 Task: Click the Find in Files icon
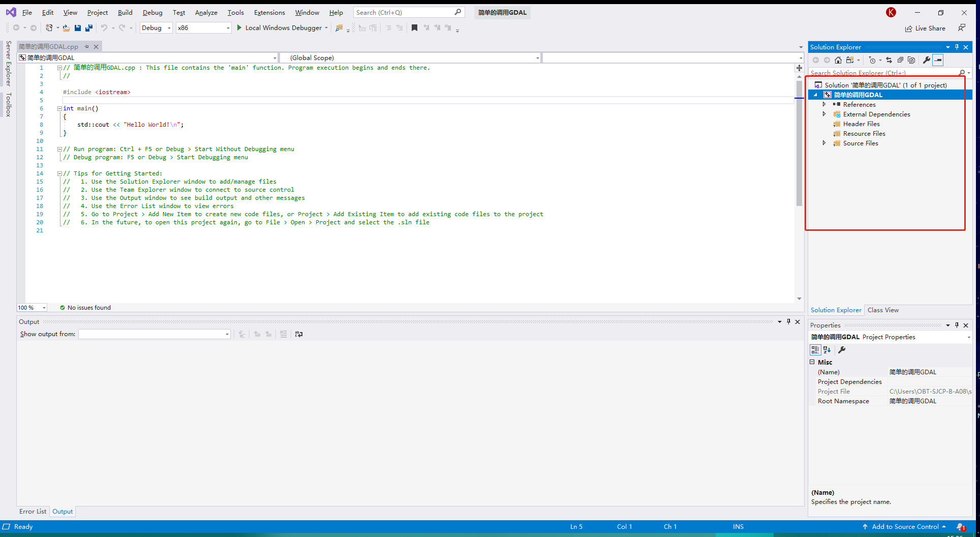click(x=339, y=28)
